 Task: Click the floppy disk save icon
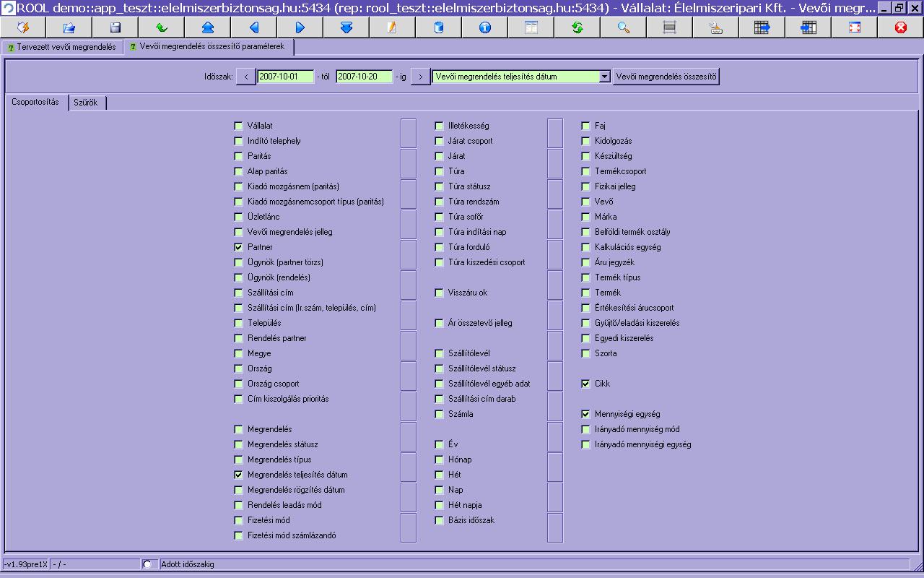click(115, 27)
